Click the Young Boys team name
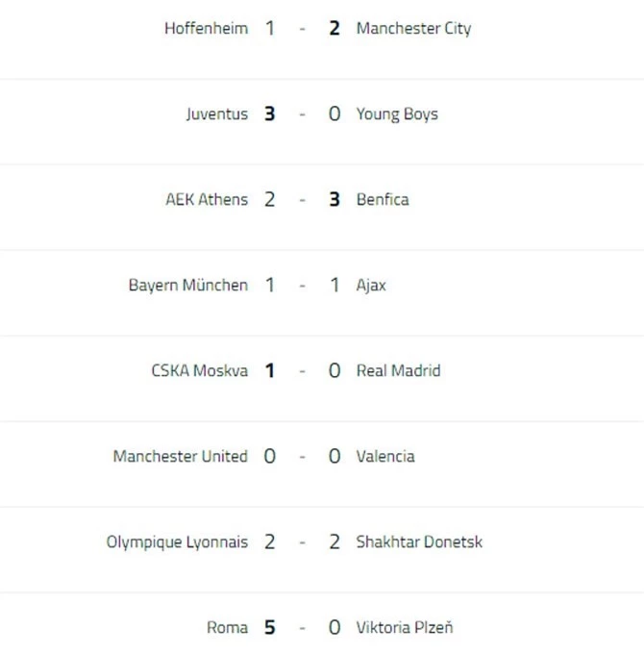644x654 pixels. click(397, 113)
